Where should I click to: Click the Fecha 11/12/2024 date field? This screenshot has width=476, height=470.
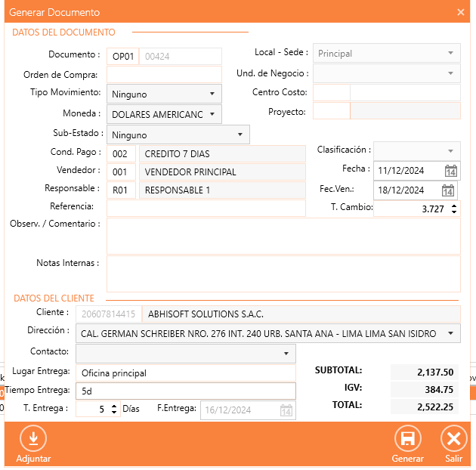[400, 171]
